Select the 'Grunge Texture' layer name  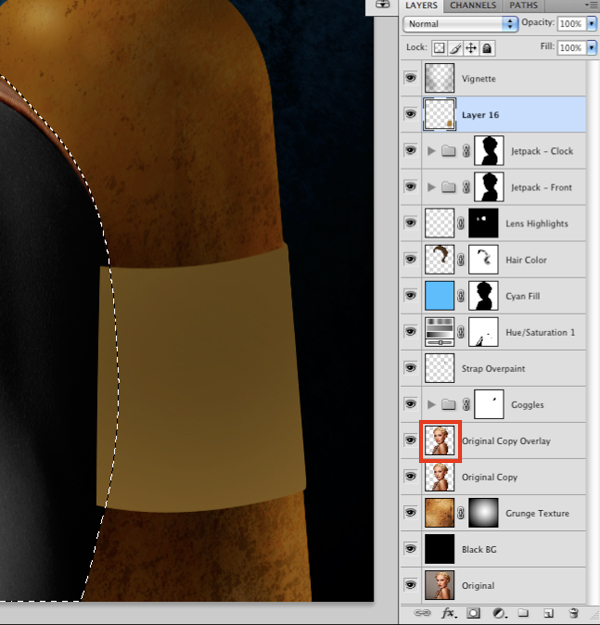click(537, 513)
